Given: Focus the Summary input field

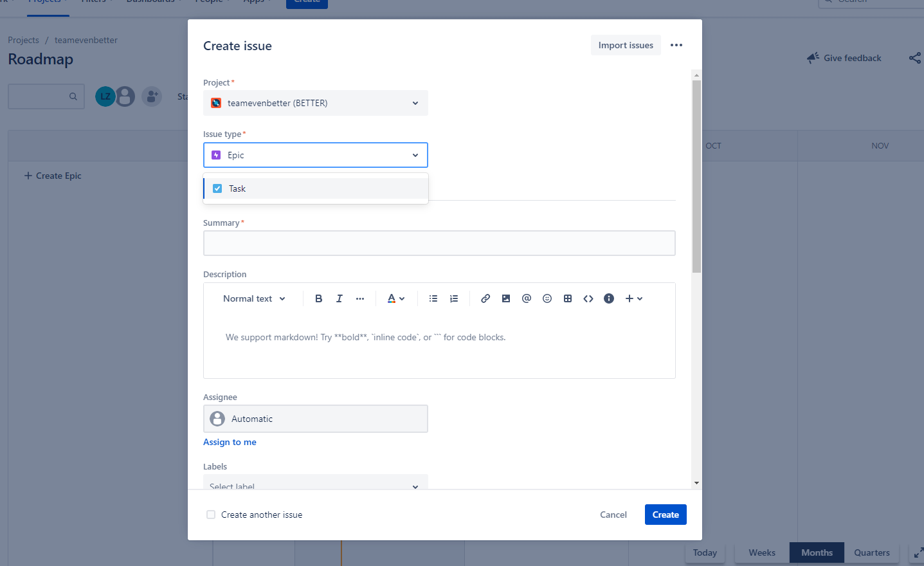Looking at the screenshot, I should (439, 243).
